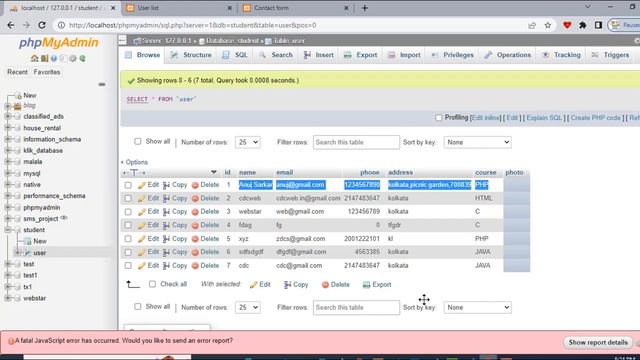Click the Copy icon under With selected
This screenshot has height=360, width=640.
(x=288, y=284)
